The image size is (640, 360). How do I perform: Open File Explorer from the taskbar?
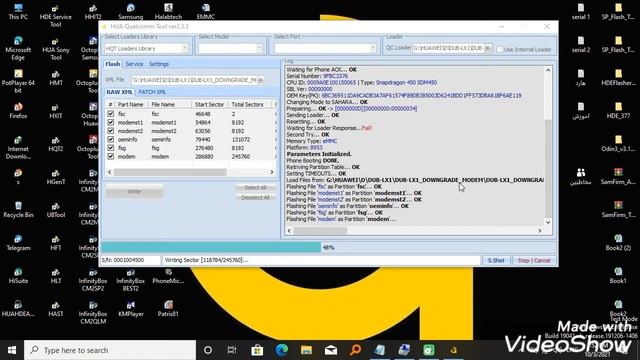306,350
